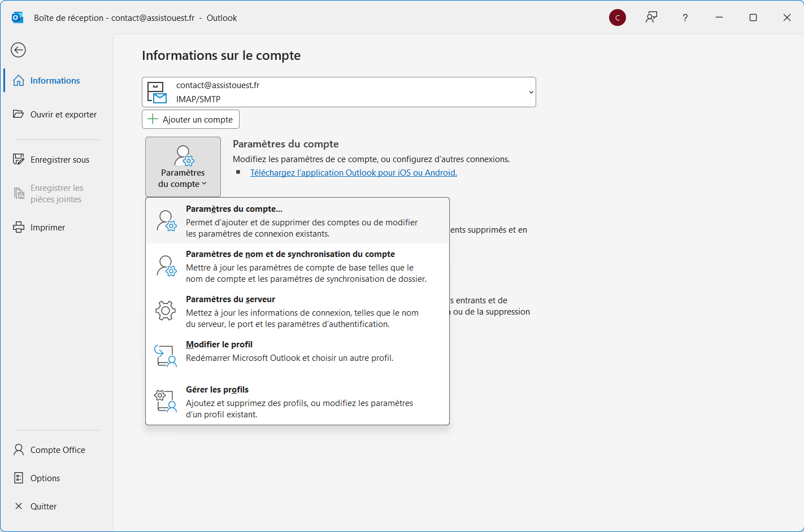Image resolution: width=804 pixels, height=532 pixels.
Task: Collapse the Paramètres du compte dropdown button
Action: click(183, 167)
